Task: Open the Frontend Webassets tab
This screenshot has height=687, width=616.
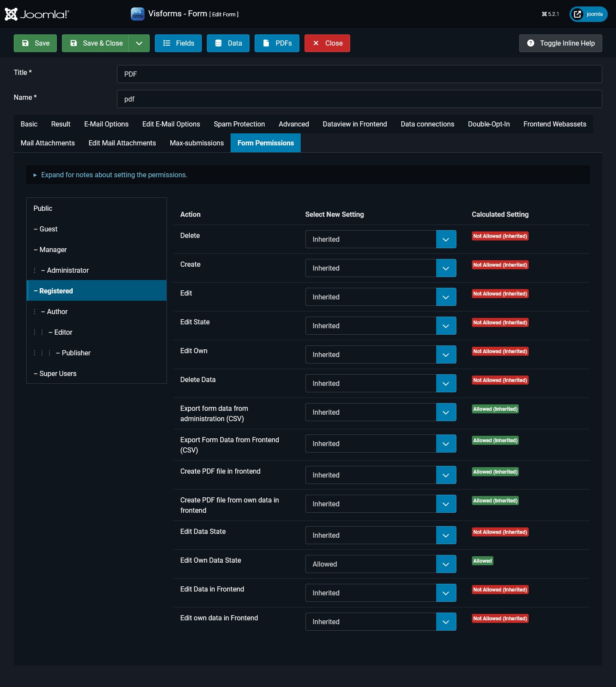Action: pyautogui.click(x=555, y=124)
